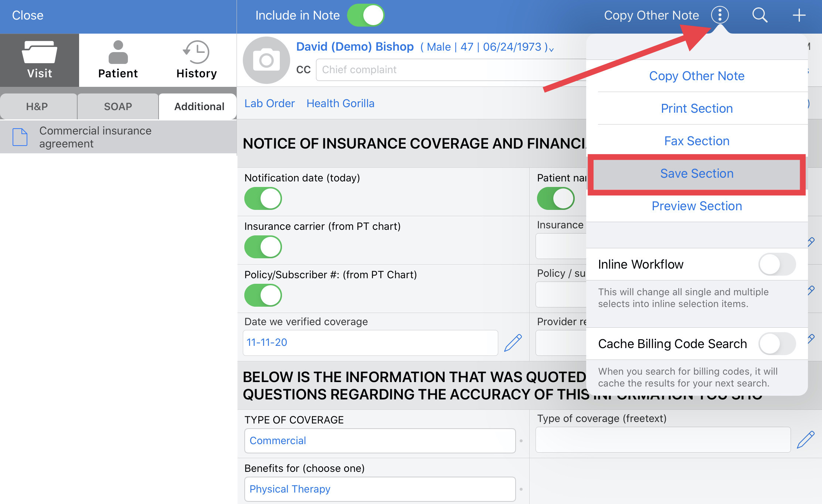Tap Copy Other Note in the top bar
This screenshot has height=504, width=822.
tap(651, 15)
